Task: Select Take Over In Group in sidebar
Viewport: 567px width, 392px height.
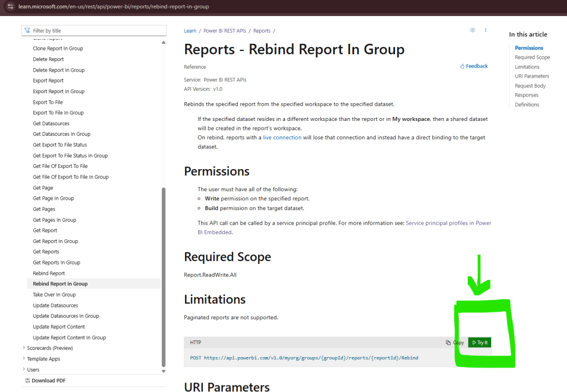Action: (54, 294)
